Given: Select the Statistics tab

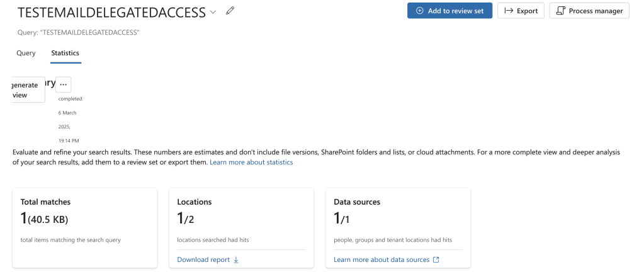Looking at the screenshot, I should coord(65,54).
